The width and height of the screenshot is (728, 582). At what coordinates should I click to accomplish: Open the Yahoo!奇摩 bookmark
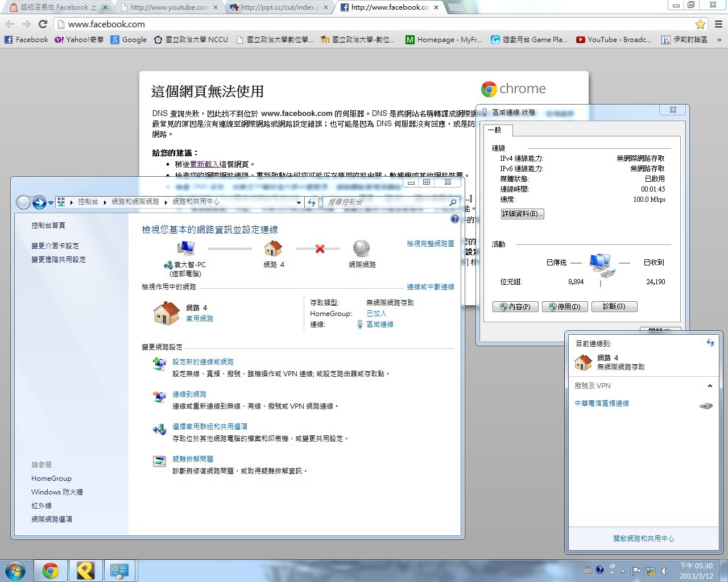point(79,40)
